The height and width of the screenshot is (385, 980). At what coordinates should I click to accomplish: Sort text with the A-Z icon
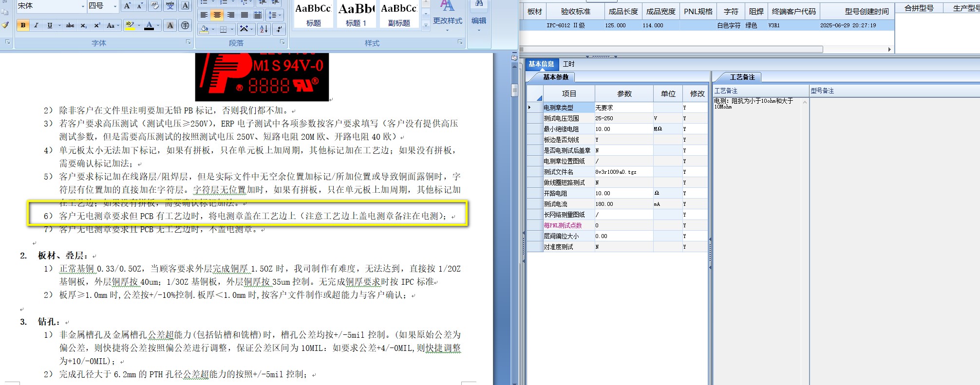tap(264, 29)
